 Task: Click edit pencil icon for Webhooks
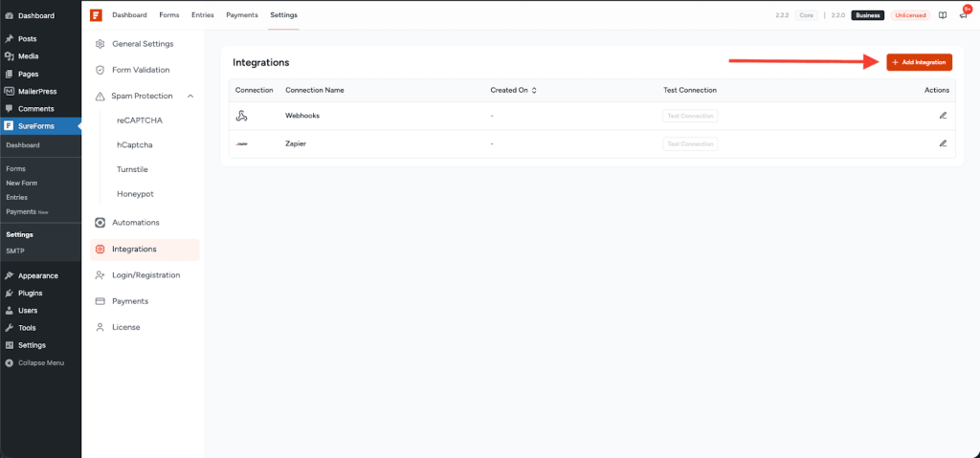tap(943, 116)
